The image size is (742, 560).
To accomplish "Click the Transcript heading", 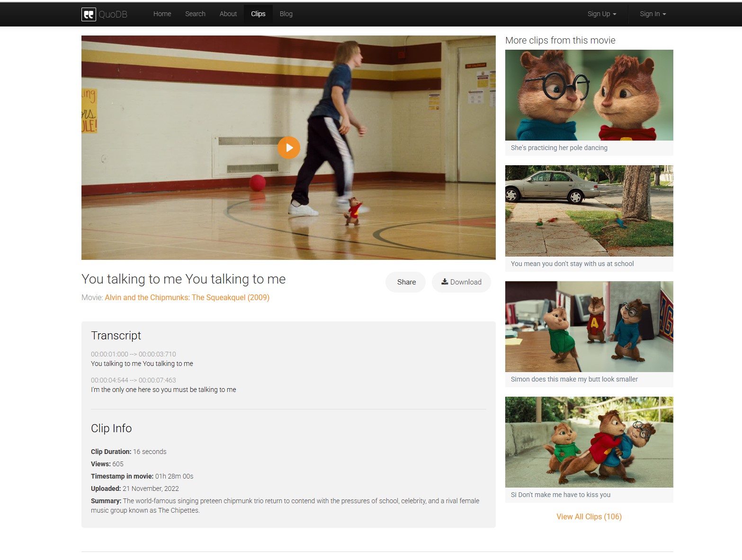I will pos(116,336).
